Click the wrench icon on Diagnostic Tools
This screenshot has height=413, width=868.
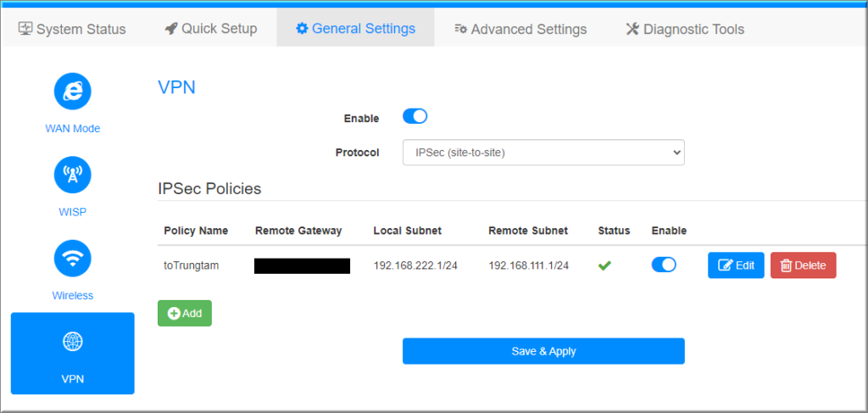click(x=632, y=30)
